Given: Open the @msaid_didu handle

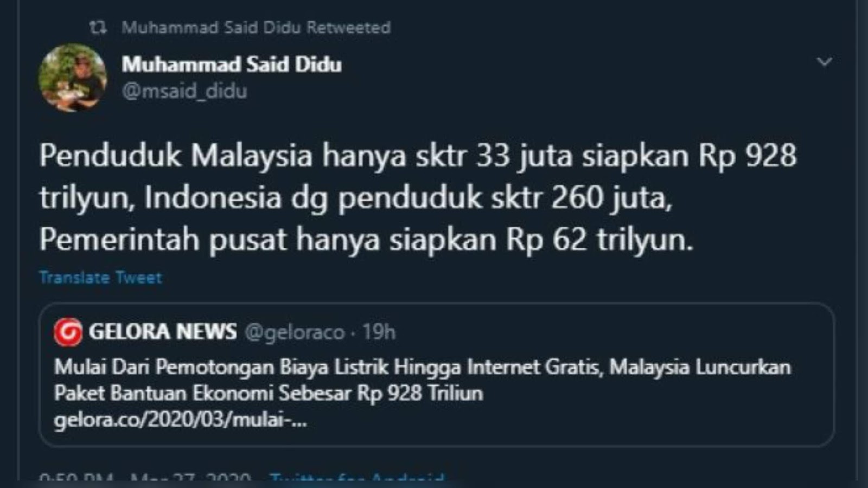Looking at the screenshot, I should click(x=184, y=91).
